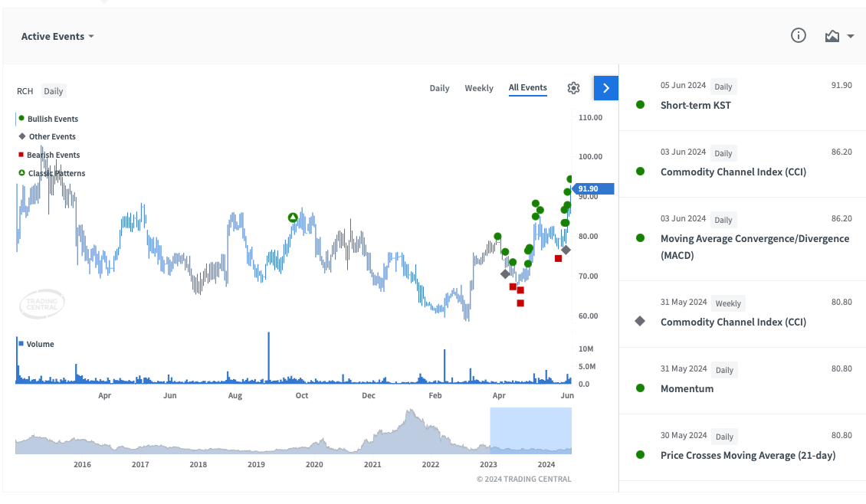The width and height of the screenshot is (866, 504).
Task: Expand the Active Events dropdown
Action: [57, 37]
